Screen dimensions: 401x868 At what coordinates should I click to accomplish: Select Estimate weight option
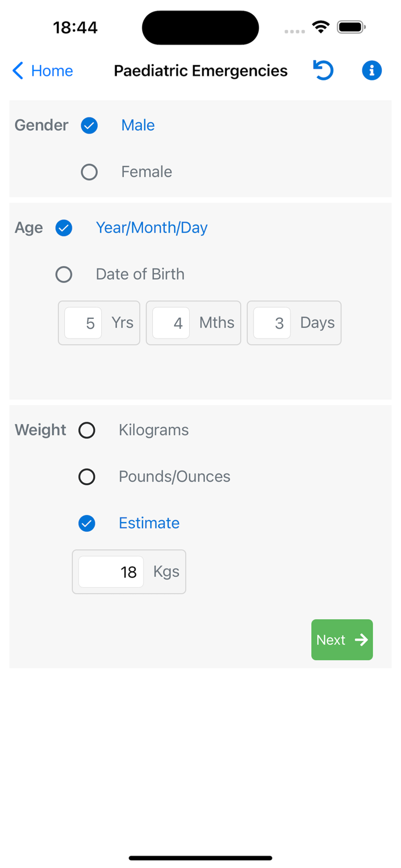(x=87, y=524)
